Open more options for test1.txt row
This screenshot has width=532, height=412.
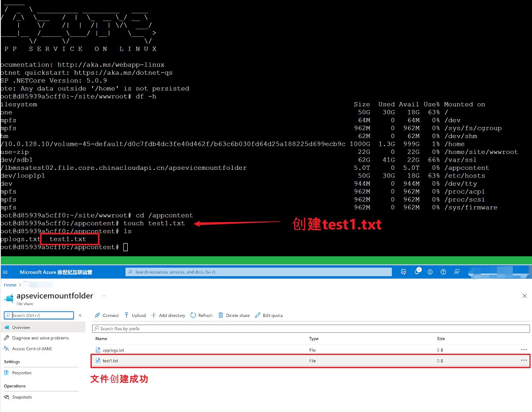(x=523, y=361)
